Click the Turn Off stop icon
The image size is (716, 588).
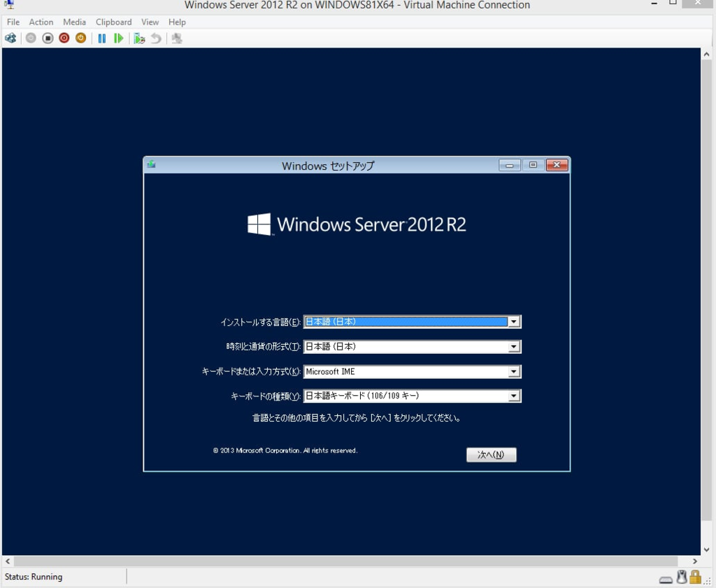click(x=48, y=38)
